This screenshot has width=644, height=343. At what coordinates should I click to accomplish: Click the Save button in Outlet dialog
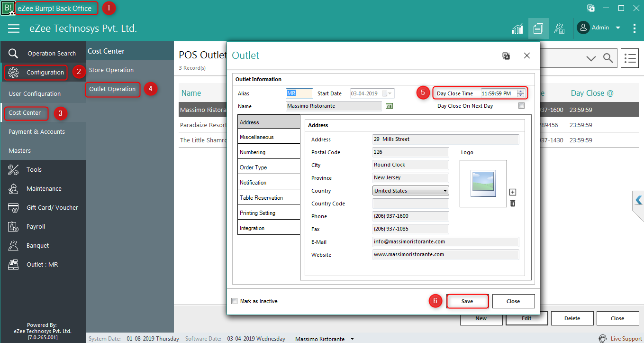coord(467,301)
